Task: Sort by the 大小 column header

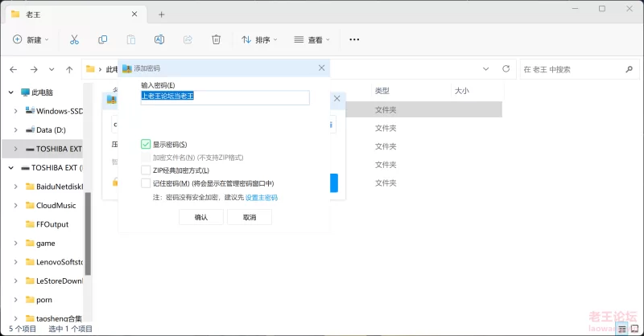Action: point(461,91)
